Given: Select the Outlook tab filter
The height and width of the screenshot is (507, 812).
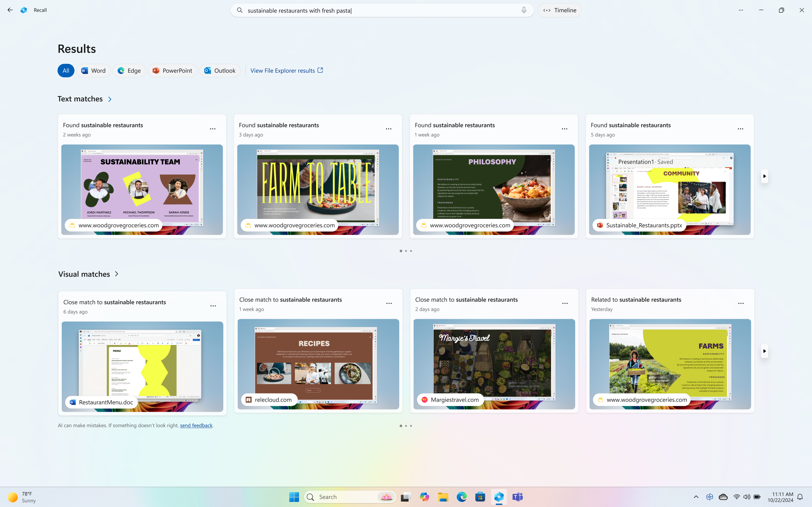Looking at the screenshot, I should tap(220, 70).
